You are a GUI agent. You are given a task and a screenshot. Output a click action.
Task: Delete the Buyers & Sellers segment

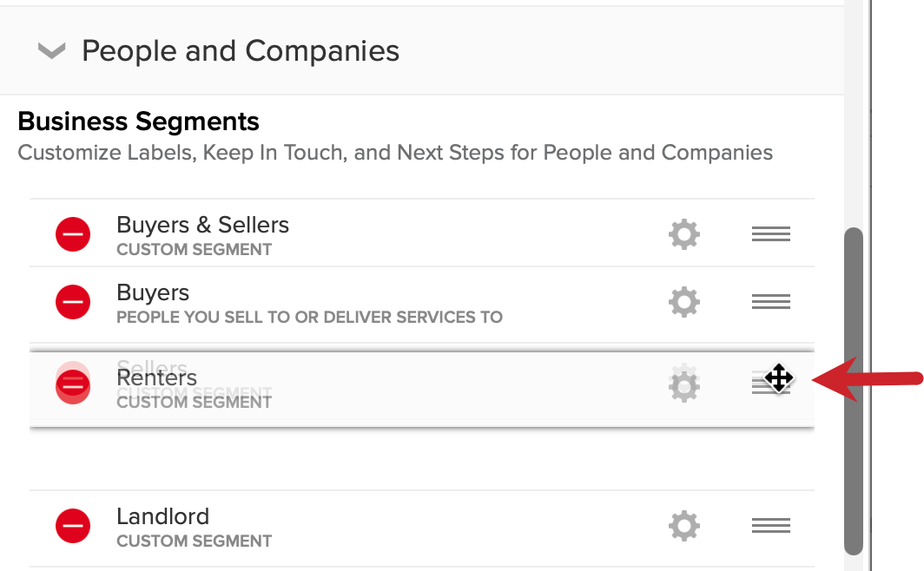(73, 234)
